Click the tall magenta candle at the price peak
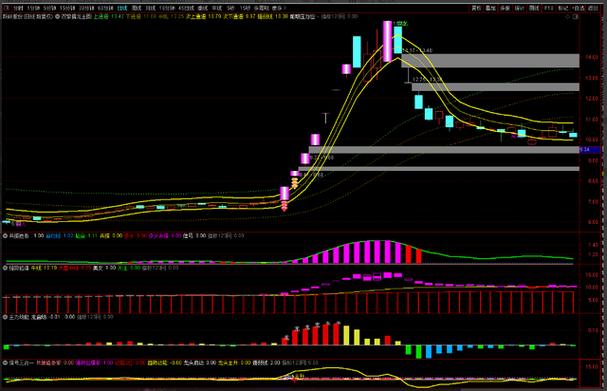The width and height of the screenshot is (607, 391). (x=387, y=41)
